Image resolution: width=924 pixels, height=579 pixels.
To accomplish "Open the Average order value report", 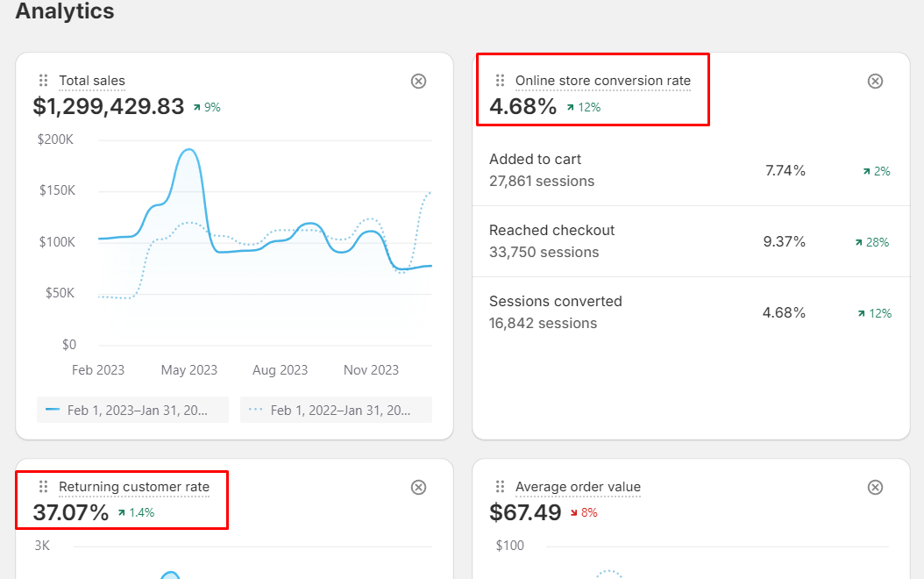I will [x=578, y=487].
